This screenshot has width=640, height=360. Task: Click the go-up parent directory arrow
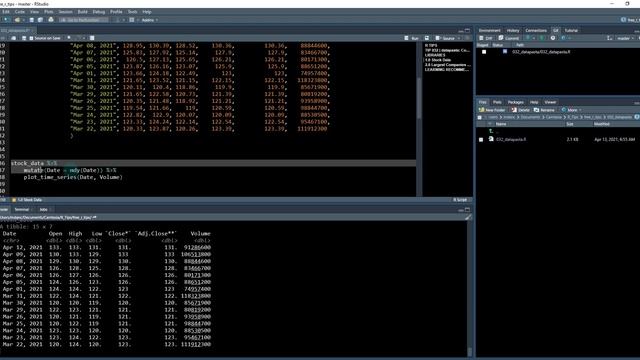coord(491,131)
